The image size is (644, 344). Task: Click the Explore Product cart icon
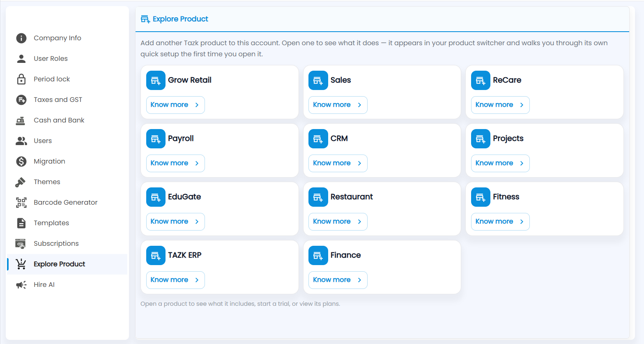point(21,264)
